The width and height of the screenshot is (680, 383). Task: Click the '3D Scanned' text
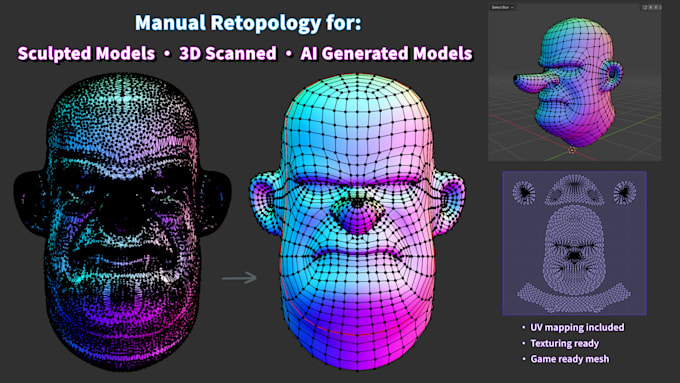(x=228, y=54)
